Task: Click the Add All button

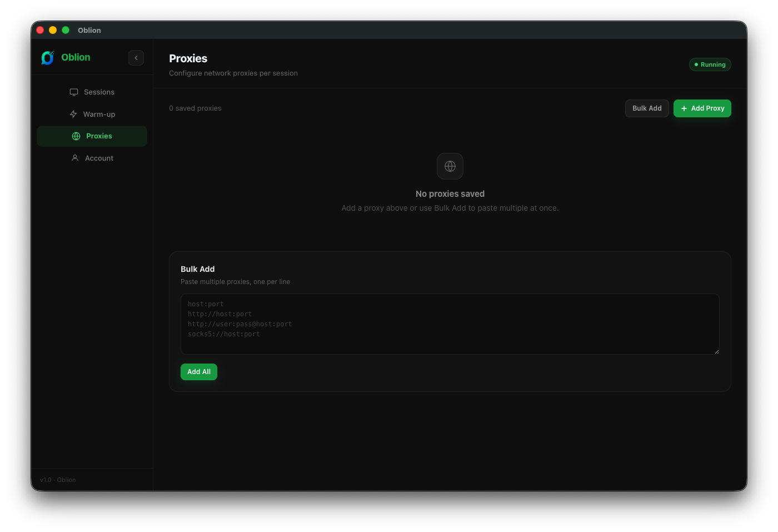Action: click(199, 372)
